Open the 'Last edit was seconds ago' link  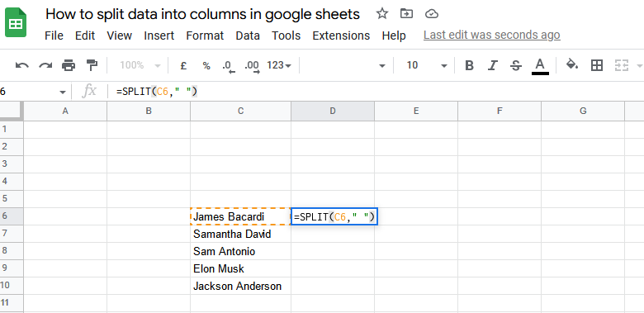[x=491, y=36]
